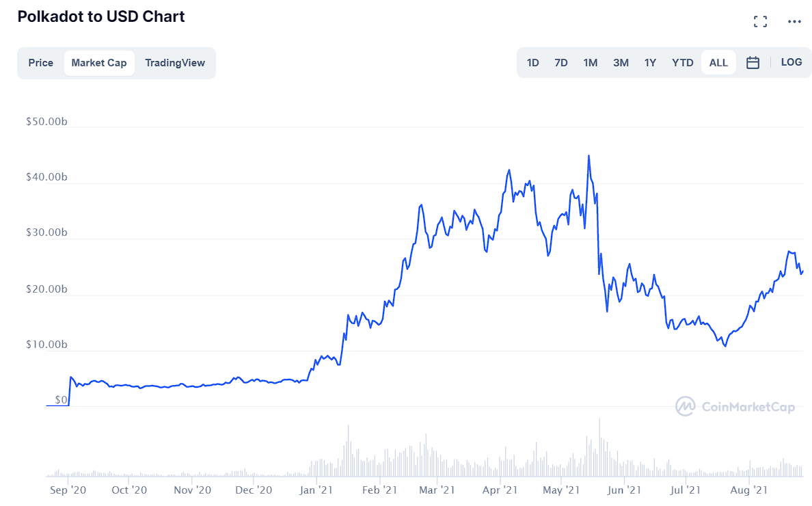Click the tallest volume bar near late May
This screenshot has height=506, width=812.
pyautogui.click(x=599, y=447)
